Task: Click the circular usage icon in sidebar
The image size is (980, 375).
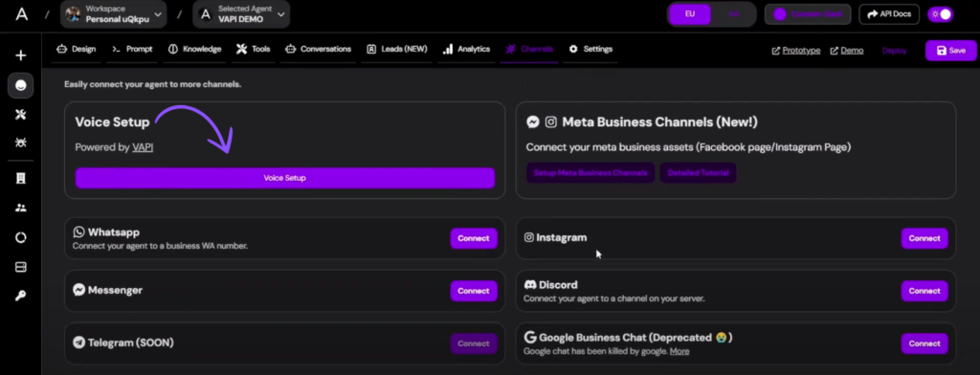Action: (21, 237)
